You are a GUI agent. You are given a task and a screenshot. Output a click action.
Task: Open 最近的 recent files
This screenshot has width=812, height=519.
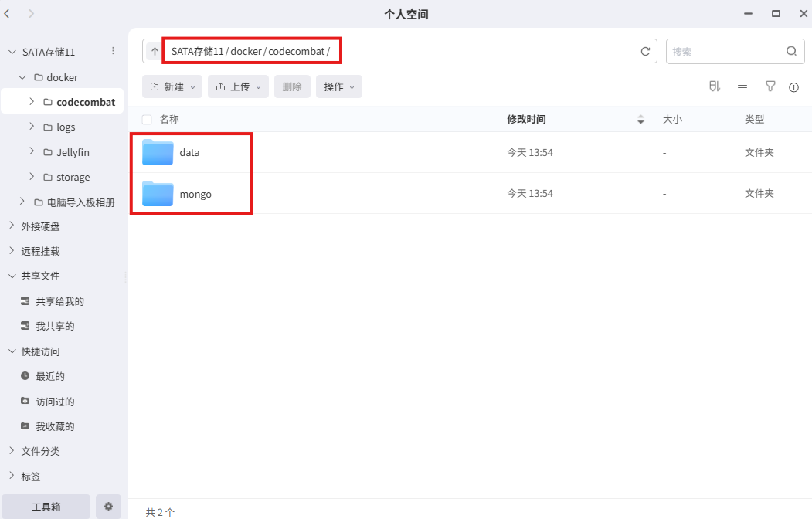coord(49,376)
